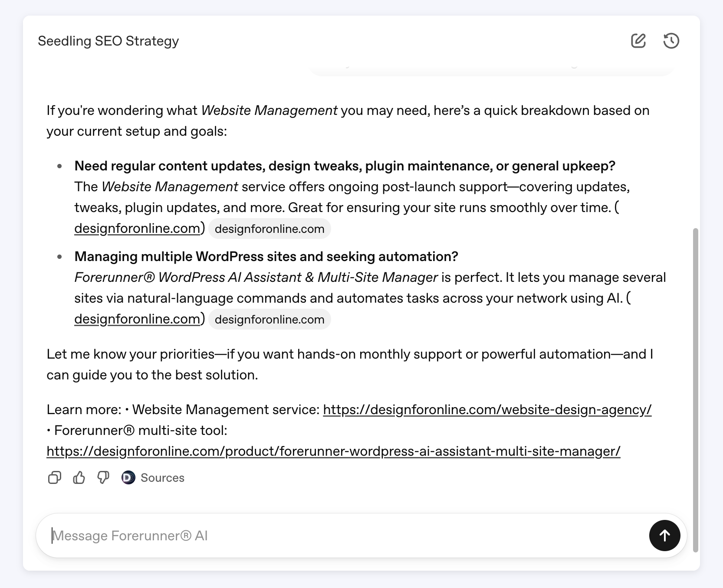Click the bold 'Managing multiple WordPress sites' heading
Viewport: 723px width, 588px height.
point(266,257)
